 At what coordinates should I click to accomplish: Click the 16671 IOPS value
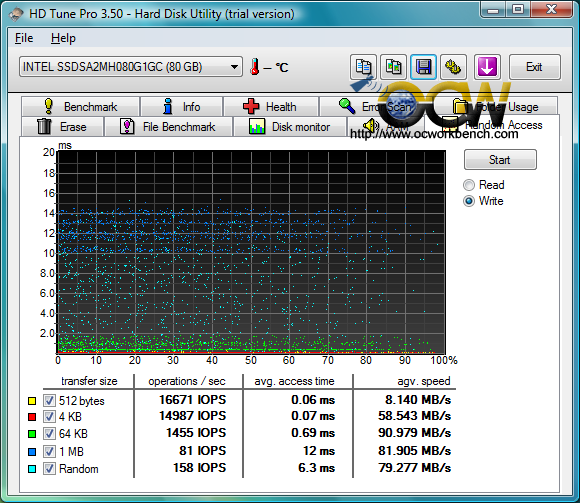click(192, 400)
